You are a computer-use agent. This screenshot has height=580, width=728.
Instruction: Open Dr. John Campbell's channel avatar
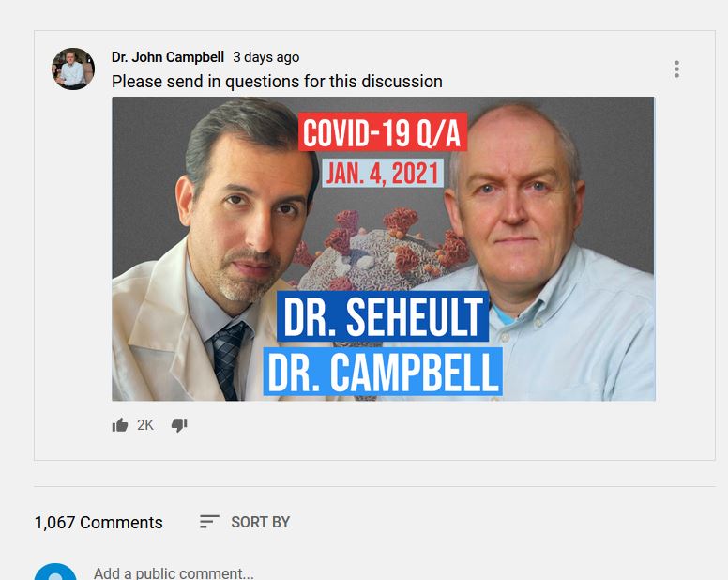(73, 69)
